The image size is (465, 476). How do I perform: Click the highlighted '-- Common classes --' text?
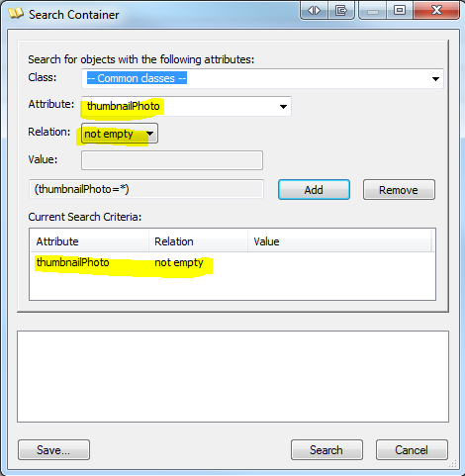point(137,78)
